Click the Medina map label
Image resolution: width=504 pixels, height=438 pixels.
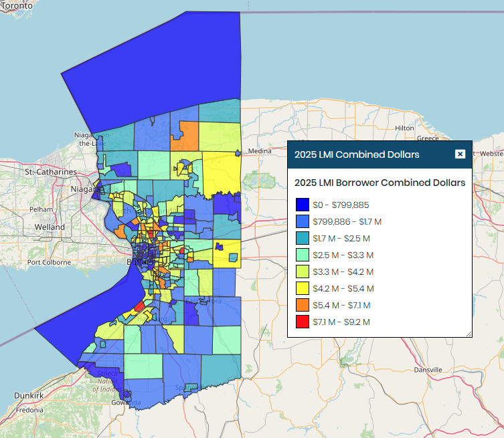(x=260, y=151)
